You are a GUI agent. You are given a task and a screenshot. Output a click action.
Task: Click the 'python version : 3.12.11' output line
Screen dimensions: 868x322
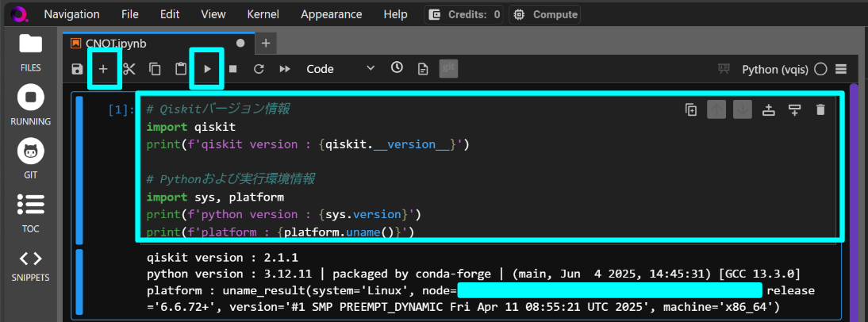pos(473,274)
